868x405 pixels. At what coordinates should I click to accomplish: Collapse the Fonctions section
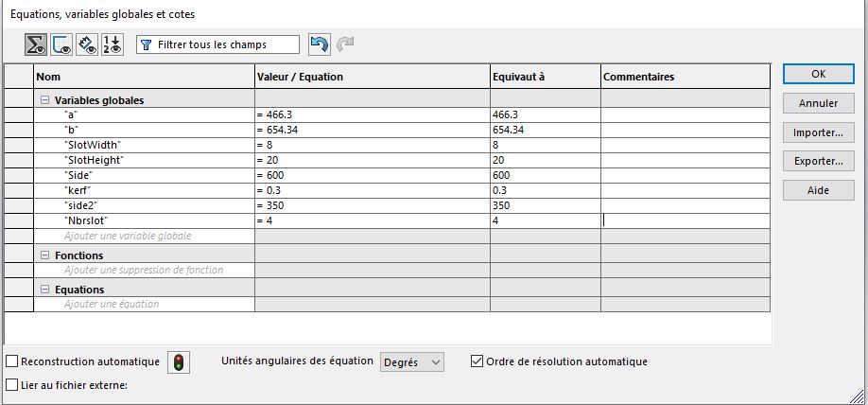(44, 255)
